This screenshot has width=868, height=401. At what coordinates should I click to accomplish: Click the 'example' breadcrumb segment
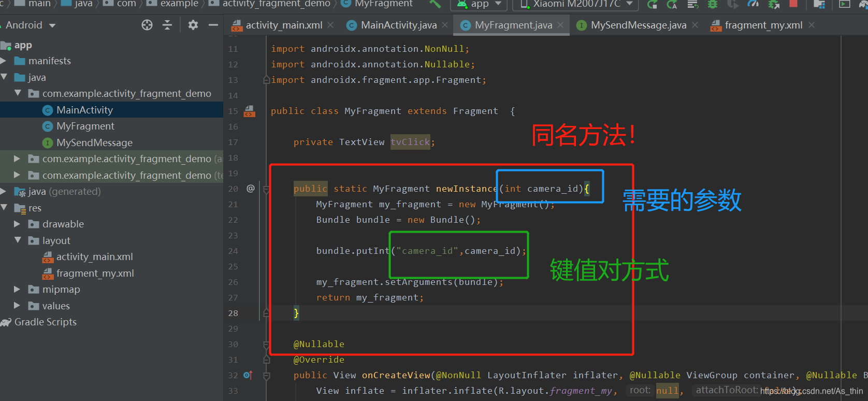[x=179, y=4]
